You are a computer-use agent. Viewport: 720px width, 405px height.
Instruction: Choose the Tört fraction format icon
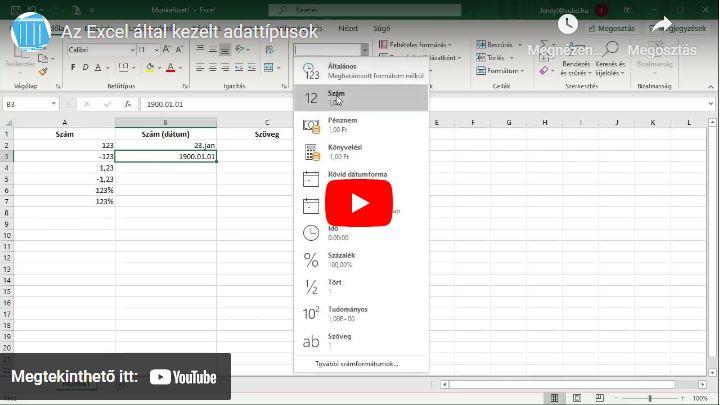coord(311,287)
